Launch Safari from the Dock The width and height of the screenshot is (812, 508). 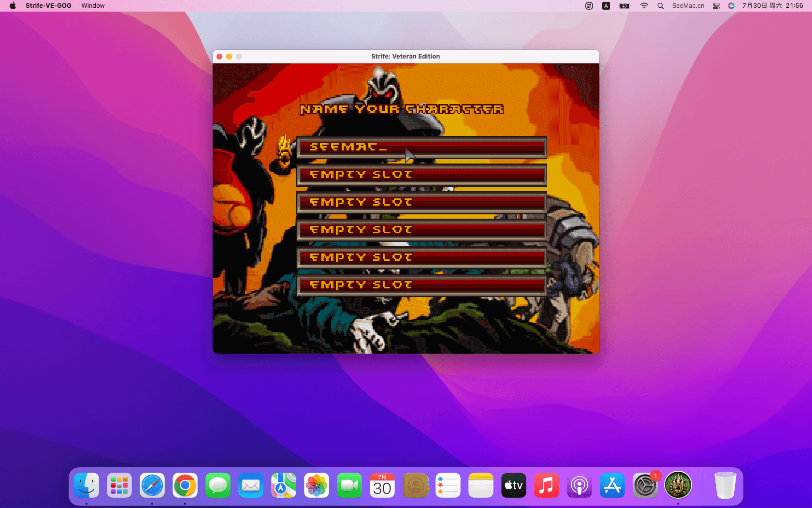pos(152,485)
